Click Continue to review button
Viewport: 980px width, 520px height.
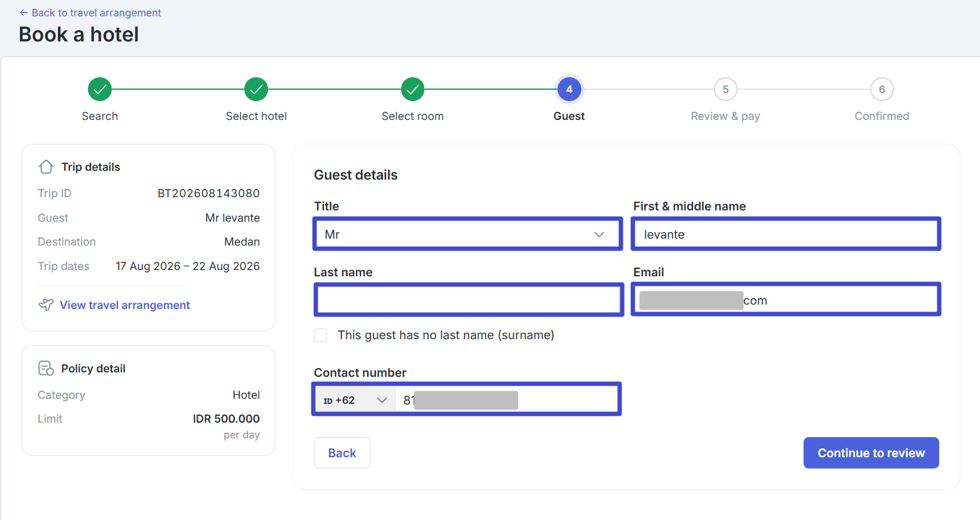point(871,453)
